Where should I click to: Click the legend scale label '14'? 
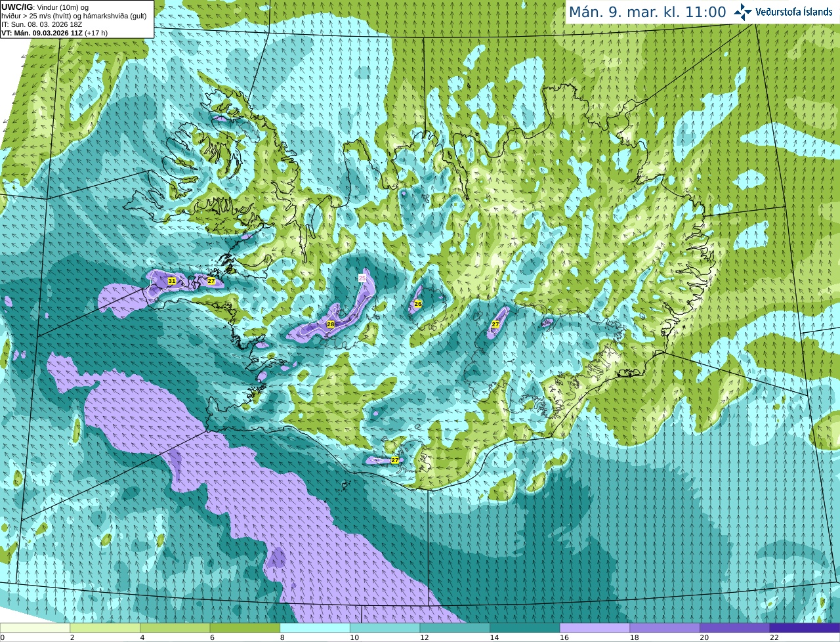[494, 637]
